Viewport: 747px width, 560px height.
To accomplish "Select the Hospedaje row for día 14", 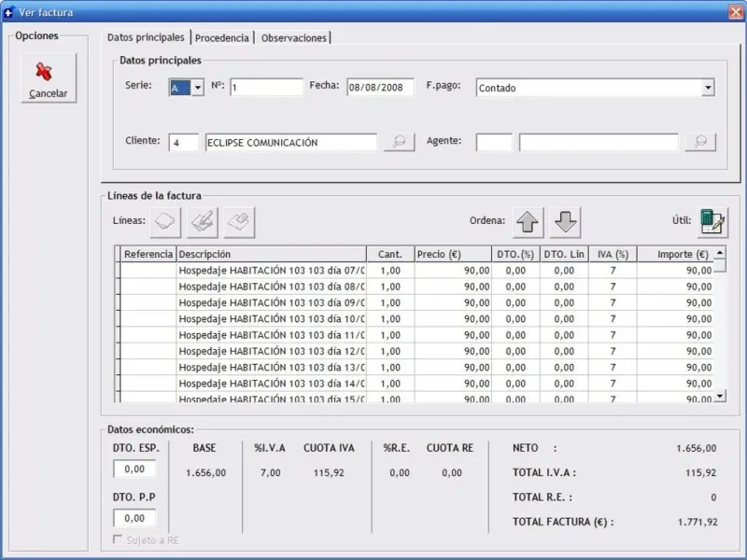I will (x=416, y=384).
